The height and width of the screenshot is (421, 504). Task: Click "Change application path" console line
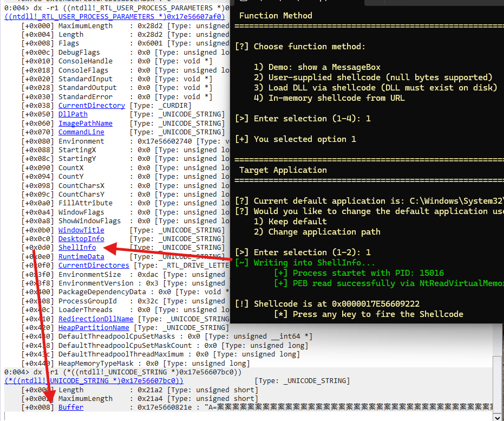pyautogui.click(x=317, y=231)
